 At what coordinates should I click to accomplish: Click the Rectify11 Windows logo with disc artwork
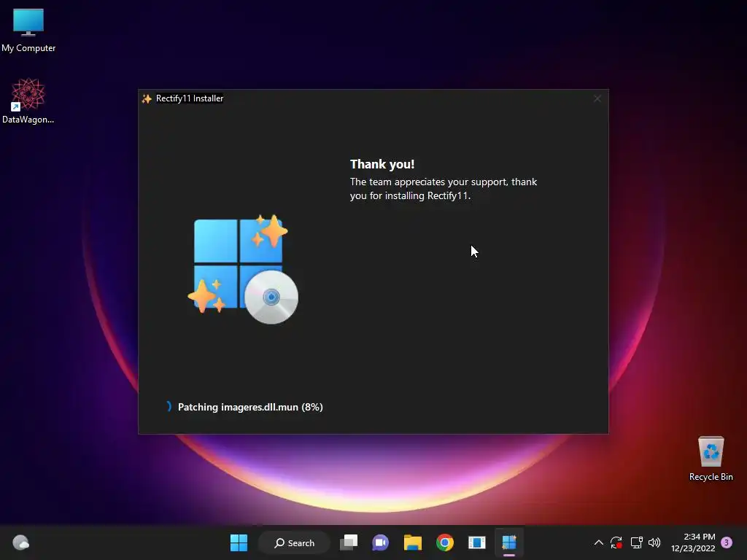point(243,269)
